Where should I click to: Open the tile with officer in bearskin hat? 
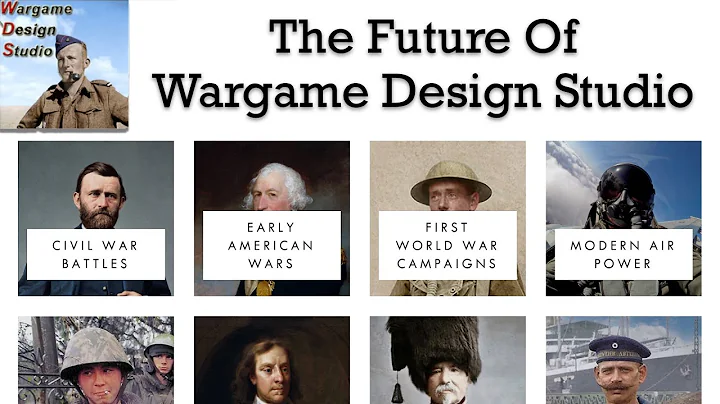pyautogui.click(x=448, y=360)
